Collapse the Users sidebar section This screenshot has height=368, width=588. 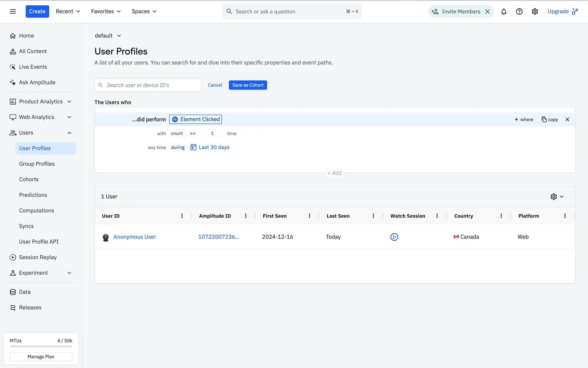coord(69,133)
